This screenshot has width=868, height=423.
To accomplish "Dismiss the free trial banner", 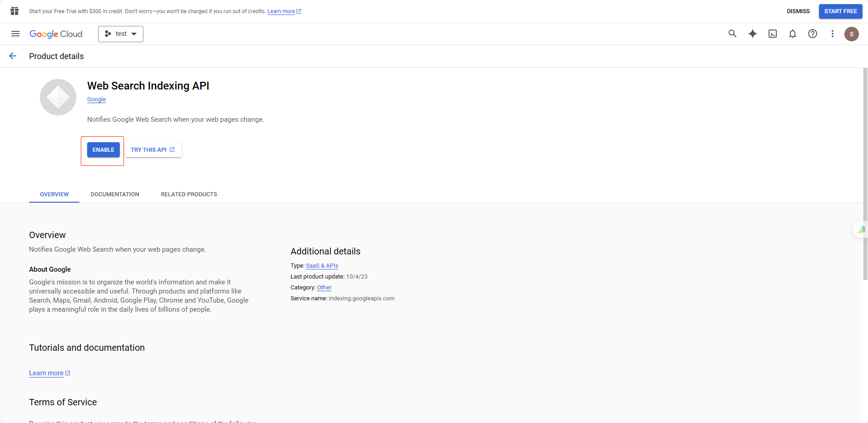I will (798, 11).
